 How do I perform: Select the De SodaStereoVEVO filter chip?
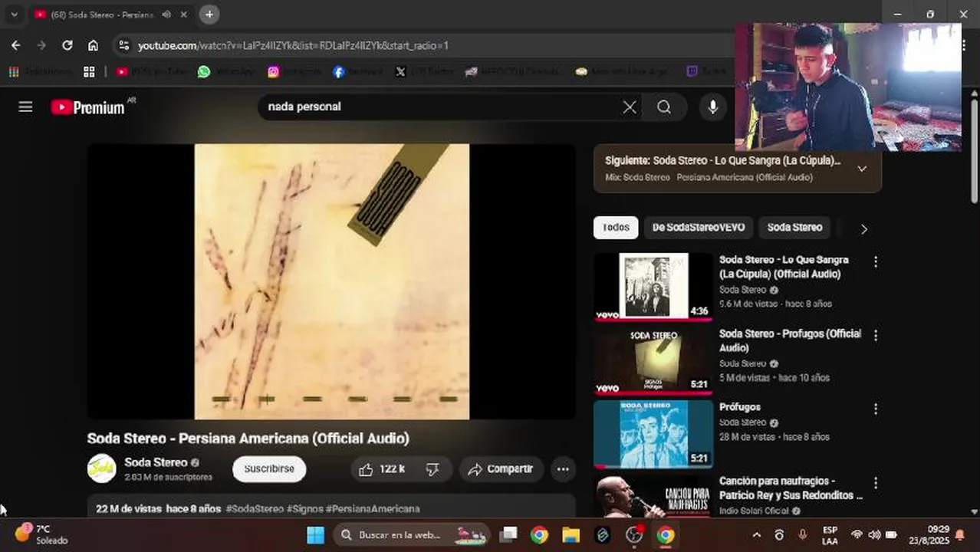pyautogui.click(x=699, y=228)
